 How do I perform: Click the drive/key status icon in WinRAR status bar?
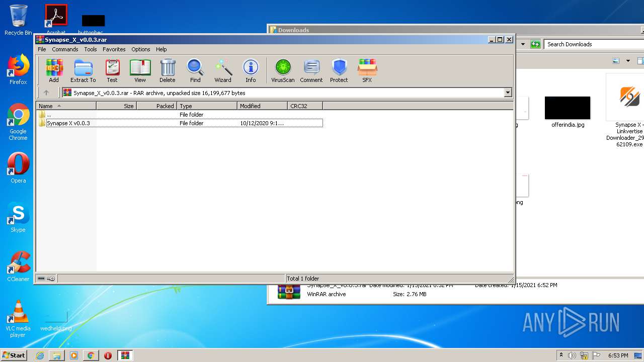[46, 279]
